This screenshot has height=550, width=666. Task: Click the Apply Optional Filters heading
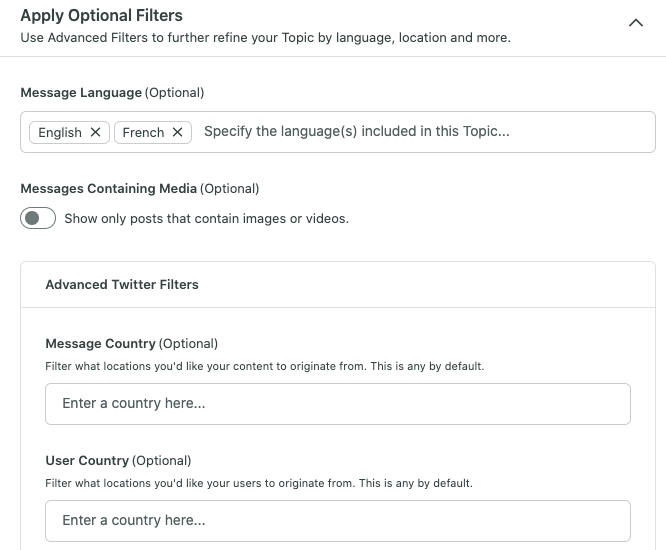tap(102, 15)
